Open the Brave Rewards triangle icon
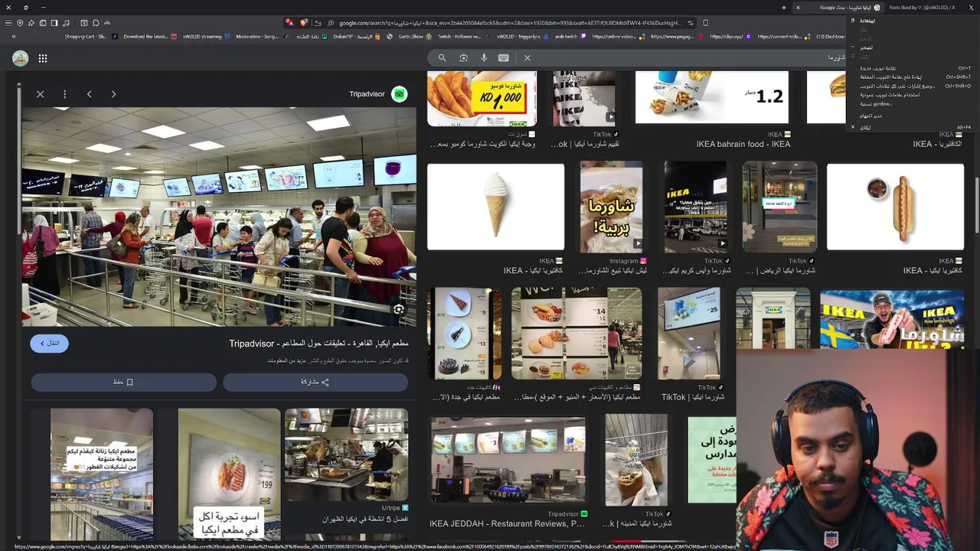Image resolution: width=980 pixels, height=551 pixels. (x=289, y=23)
